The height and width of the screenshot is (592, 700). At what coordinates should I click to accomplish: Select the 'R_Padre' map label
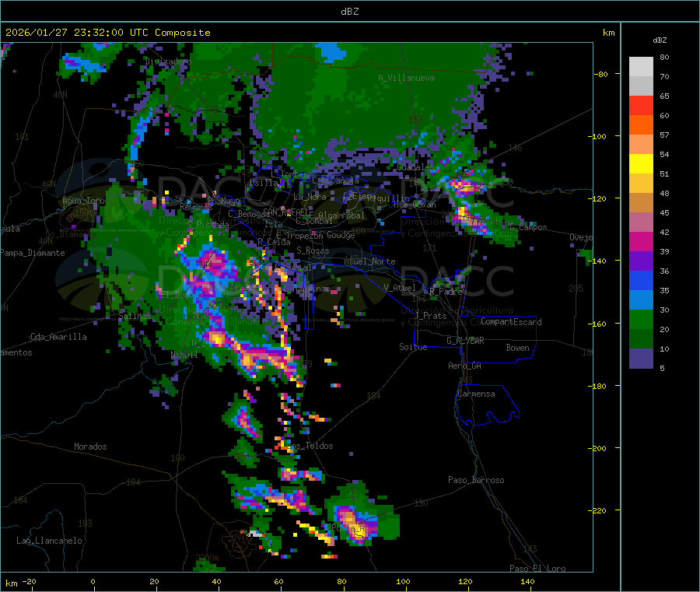(x=446, y=292)
